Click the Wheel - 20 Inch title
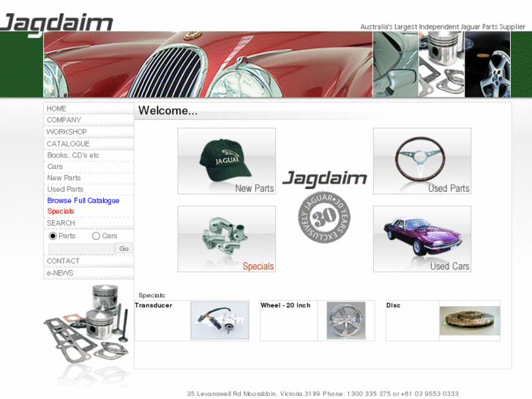532x399 pixels. pos(285,305)
